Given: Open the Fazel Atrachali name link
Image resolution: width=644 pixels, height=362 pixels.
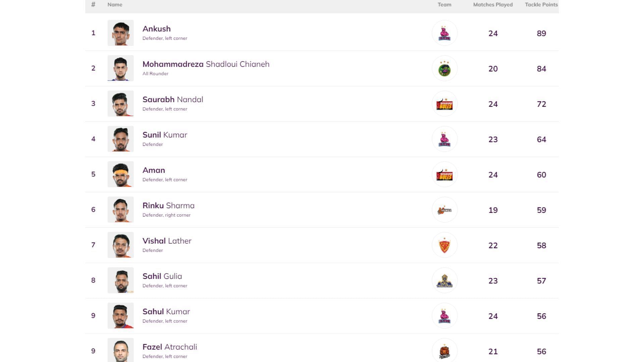Looking at the screenshot, I should (x=170, y=347).
